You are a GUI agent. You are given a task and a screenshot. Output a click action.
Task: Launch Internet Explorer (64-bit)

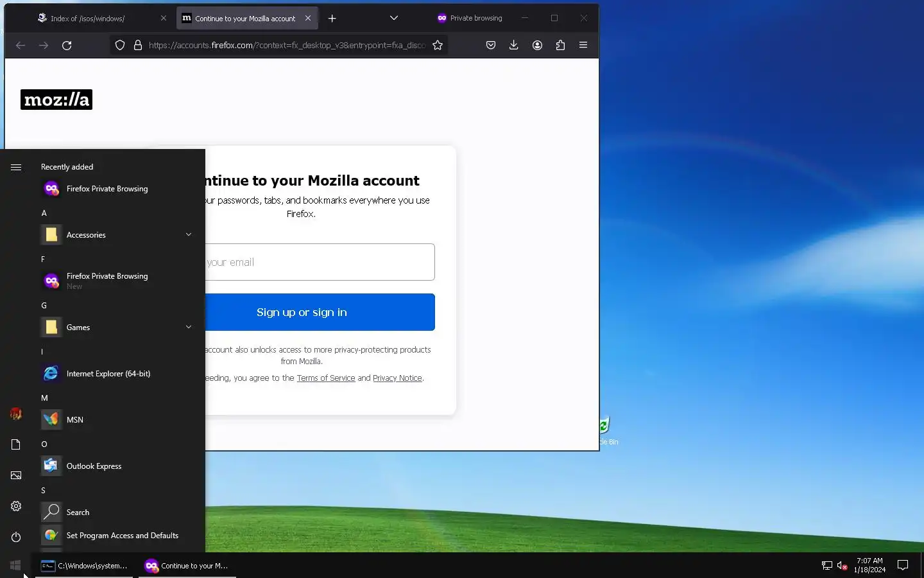118,374
